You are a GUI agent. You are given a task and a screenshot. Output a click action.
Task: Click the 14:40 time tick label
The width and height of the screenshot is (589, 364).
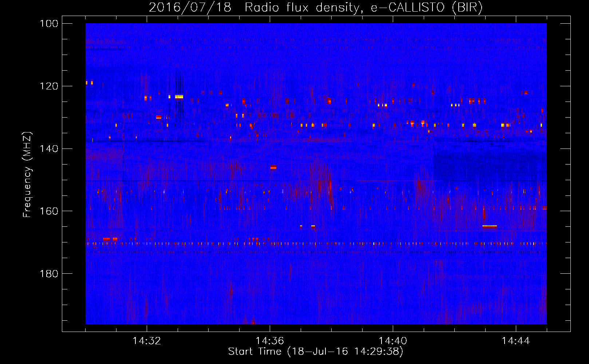click(x=393, y=341)
